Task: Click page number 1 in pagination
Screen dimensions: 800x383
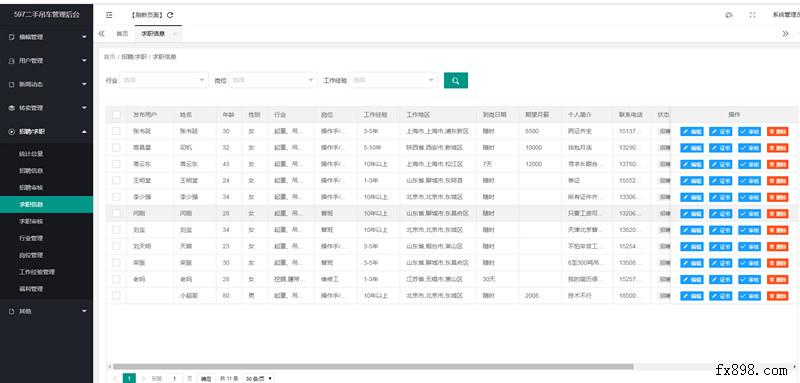Action: tap(130, 378)
